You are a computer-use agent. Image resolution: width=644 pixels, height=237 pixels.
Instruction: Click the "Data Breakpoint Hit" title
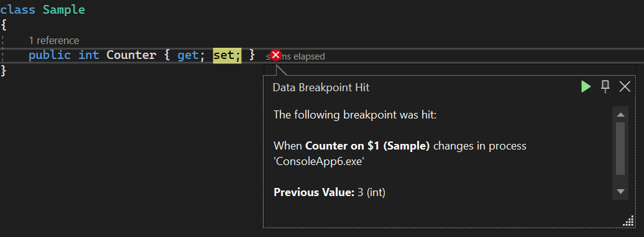click(321, 87)
